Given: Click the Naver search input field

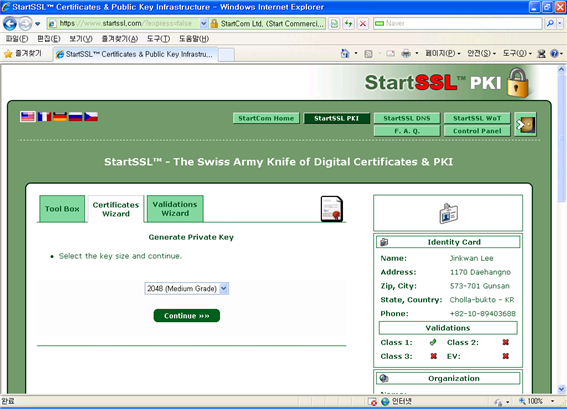Looking at the screenshot, I should pyautogui.click(x=457, y=24).
